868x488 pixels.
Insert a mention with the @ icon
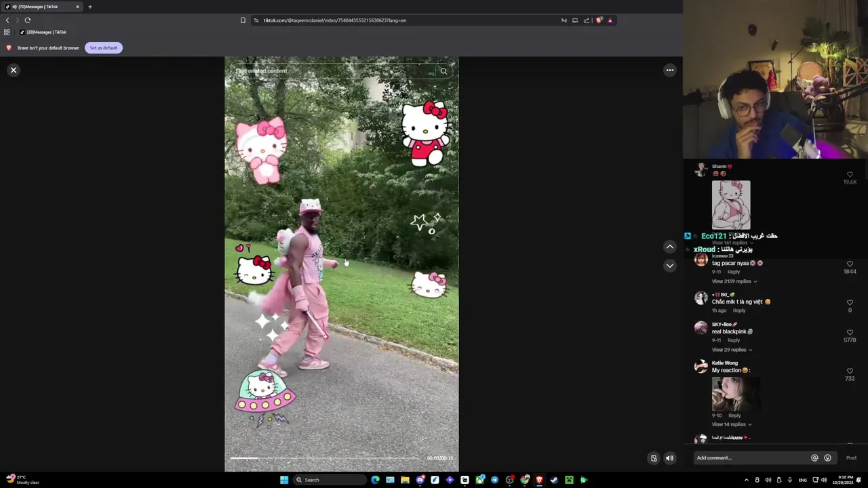[814, 458]
